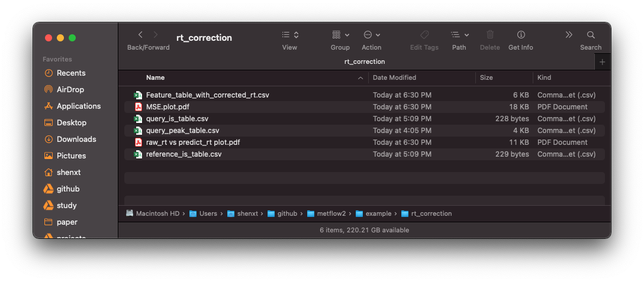Select the MSE.plot.pdf file icon

[x=138, y=107]
